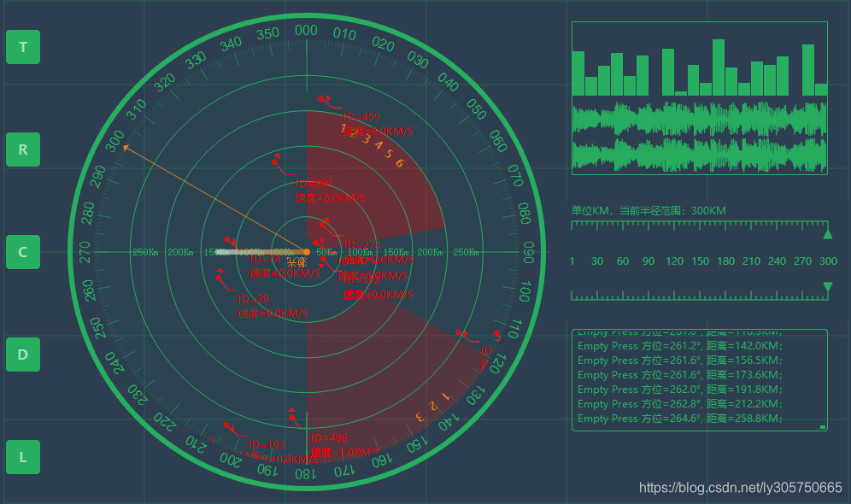
Task: Click the green R button
Action: click(23, 149)
